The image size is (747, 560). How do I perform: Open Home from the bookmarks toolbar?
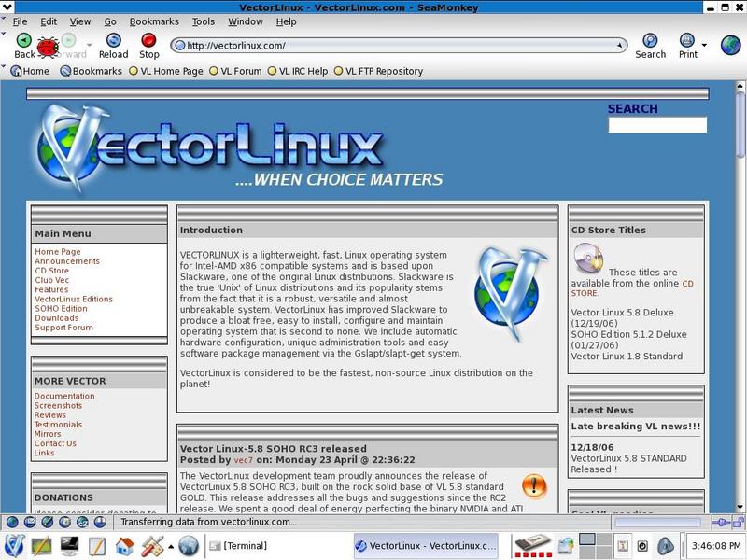30,71
